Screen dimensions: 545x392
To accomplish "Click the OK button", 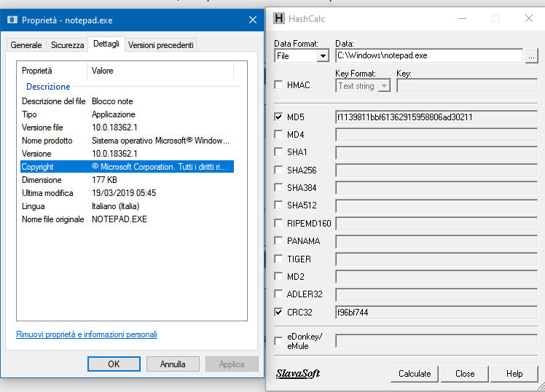I will click(x=114, y=364).
